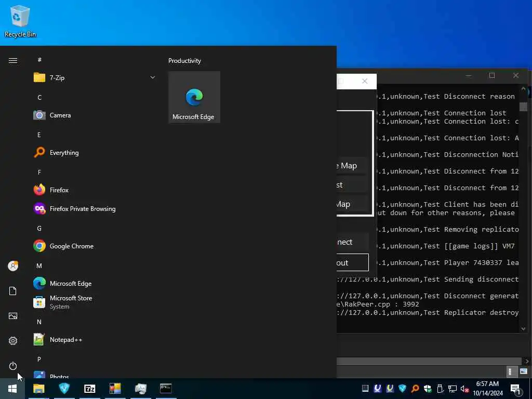
Task: Open Documents from Start sidebar
Action: [x=13, y=291]
